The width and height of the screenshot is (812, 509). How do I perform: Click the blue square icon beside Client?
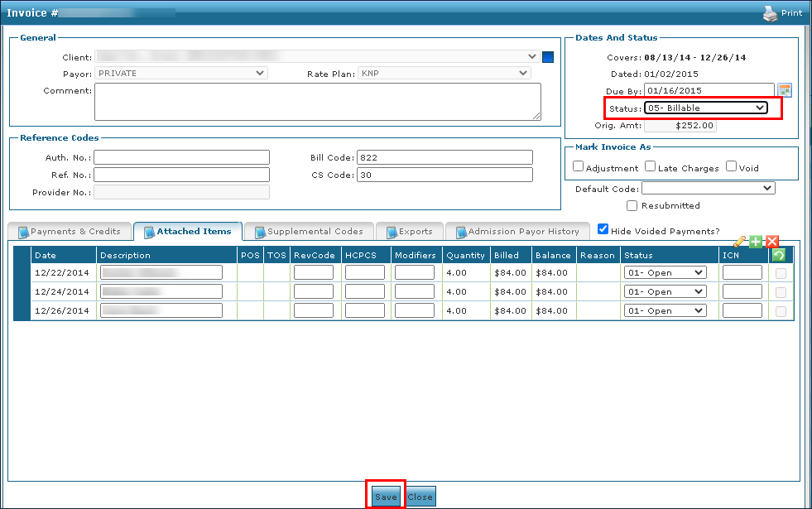coord(547,57)
